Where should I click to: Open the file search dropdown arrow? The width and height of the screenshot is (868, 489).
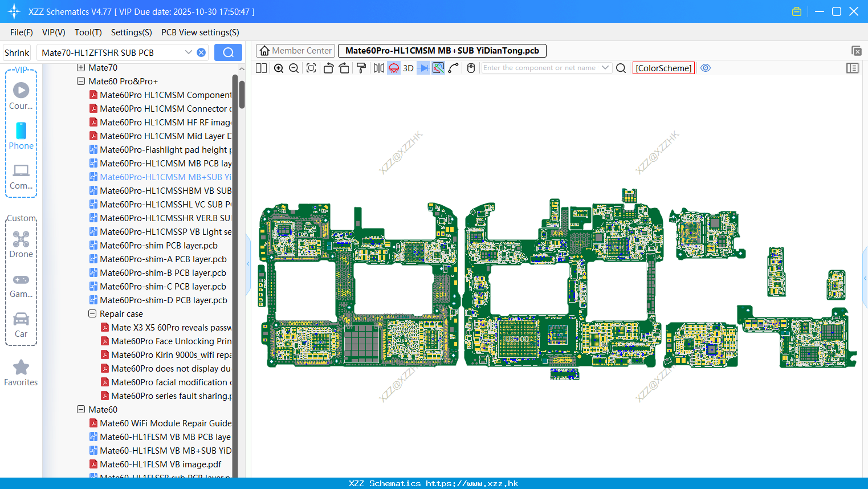[x=189, y=52]
